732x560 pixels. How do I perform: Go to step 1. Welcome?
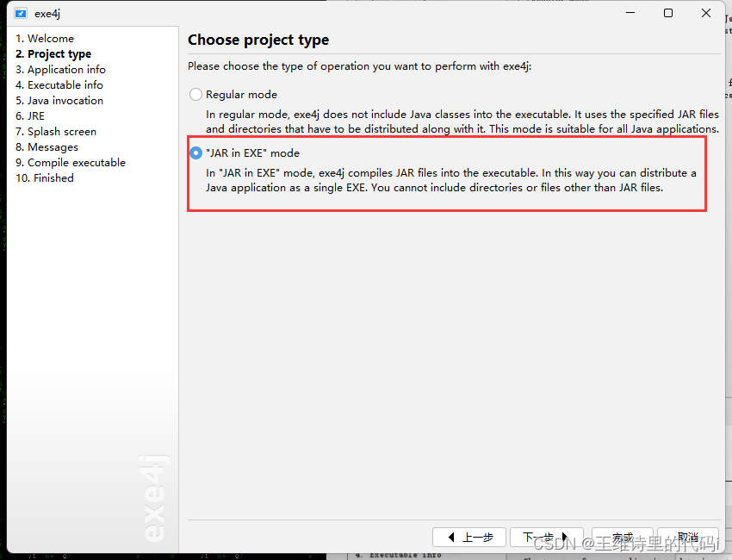(45, 38)
